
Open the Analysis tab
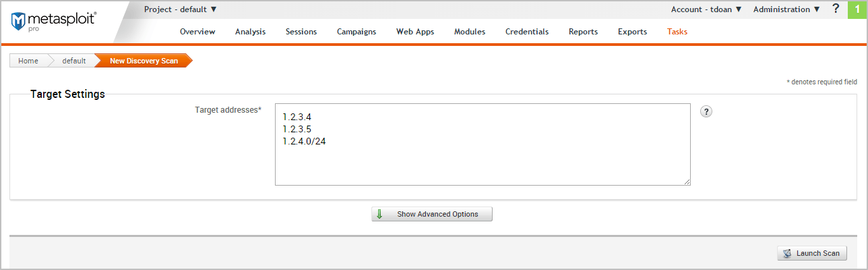[x=250, y=32]
